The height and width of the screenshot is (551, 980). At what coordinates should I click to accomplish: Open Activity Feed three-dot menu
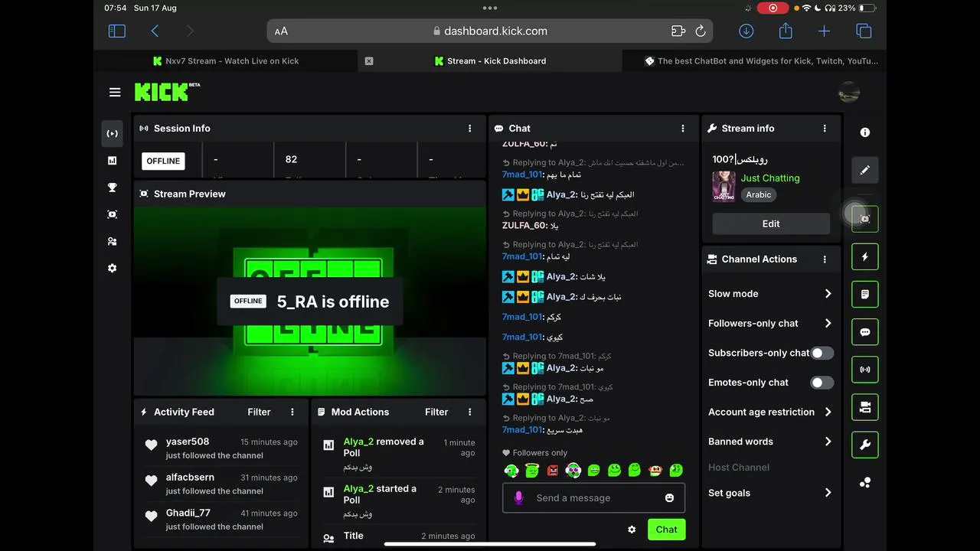292,412
